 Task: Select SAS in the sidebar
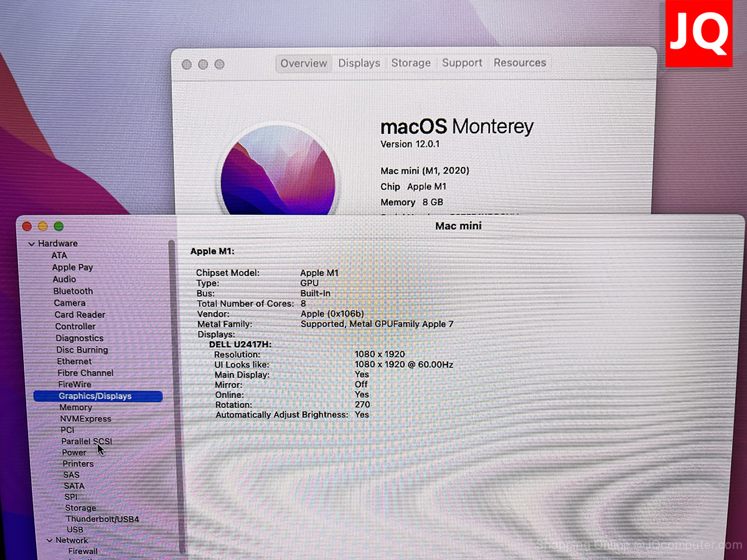pos(72,475)
